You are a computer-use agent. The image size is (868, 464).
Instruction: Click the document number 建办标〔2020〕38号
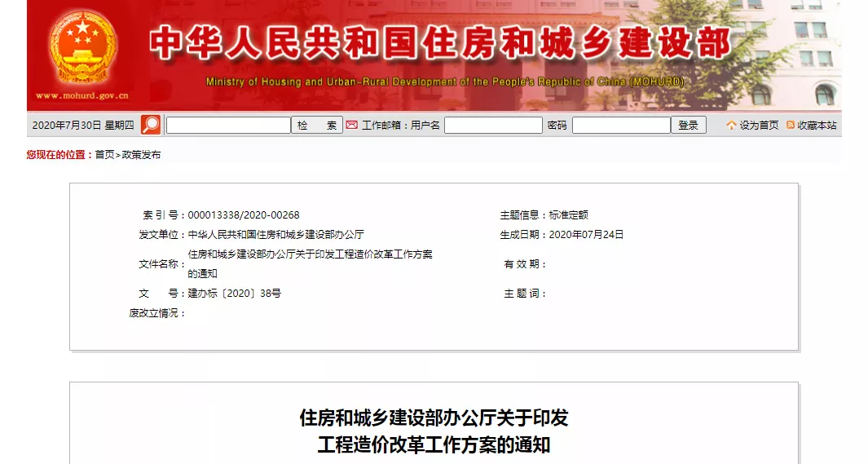click(234, 294)
